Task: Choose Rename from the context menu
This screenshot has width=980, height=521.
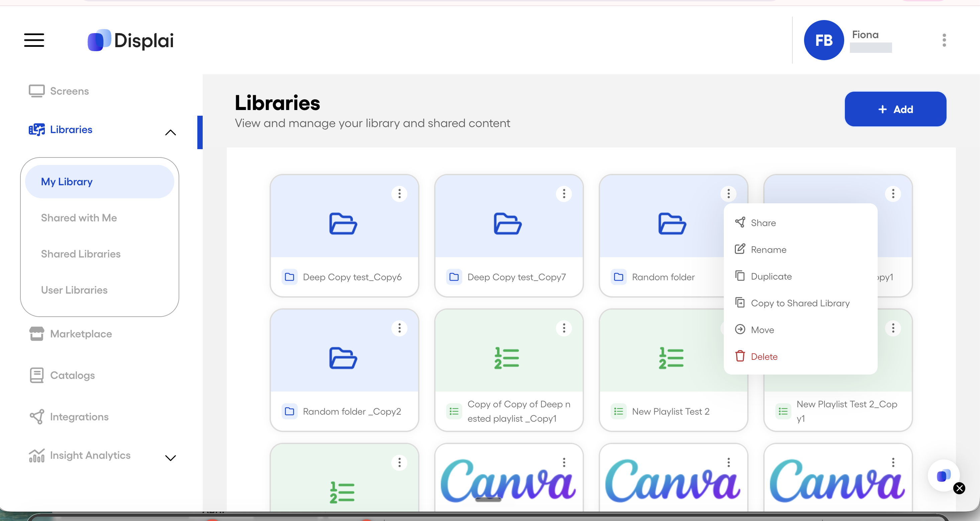Action: click(800, 249)
